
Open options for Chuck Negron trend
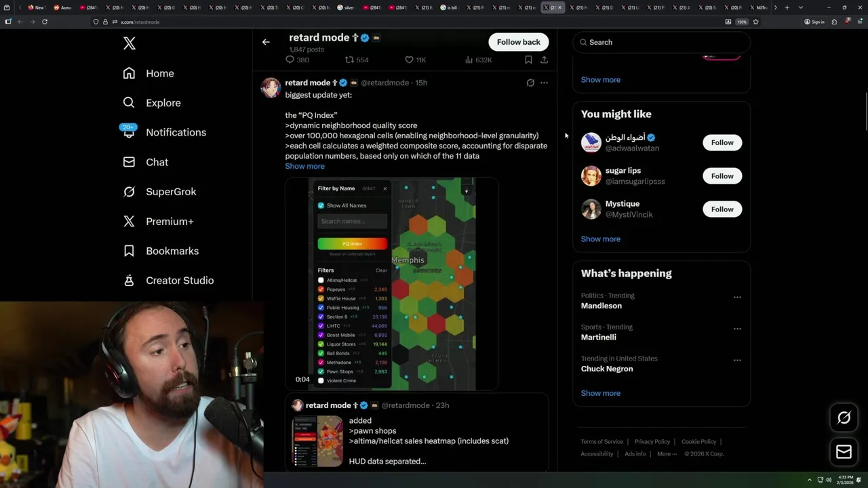[x=737, y=360]
